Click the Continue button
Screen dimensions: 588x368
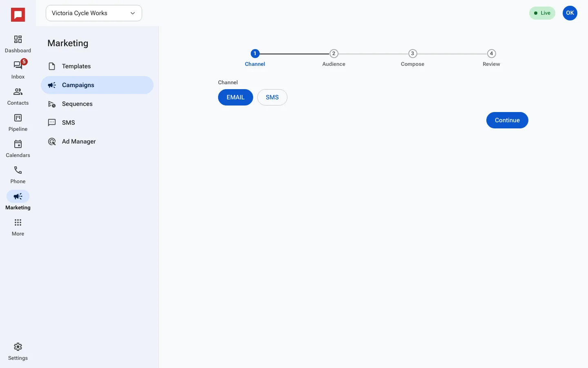pyautogui.click(x=507, y=120)
